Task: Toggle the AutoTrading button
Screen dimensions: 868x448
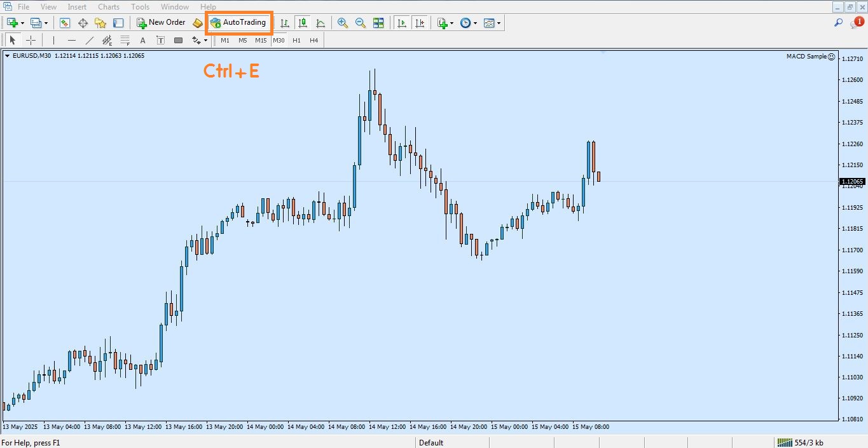Action: tap(238, 23)
